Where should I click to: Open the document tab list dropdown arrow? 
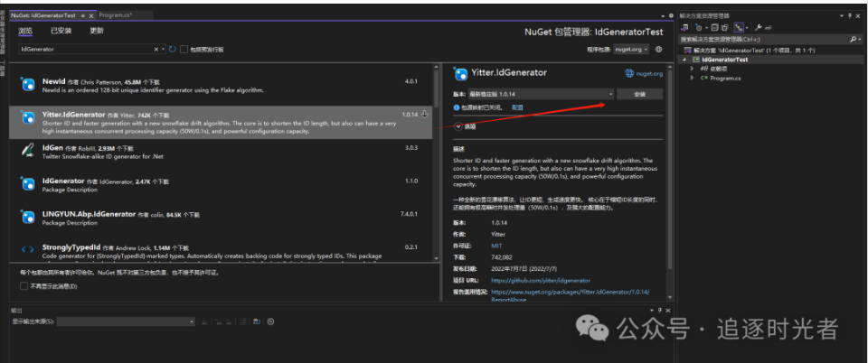pyautogui.click(x=663, y=16)
